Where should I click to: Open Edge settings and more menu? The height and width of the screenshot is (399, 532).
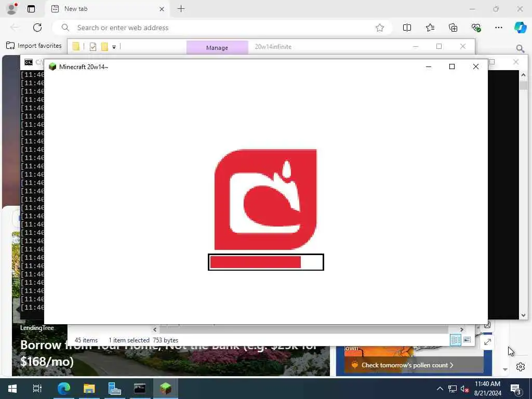(x=498, y=28)
